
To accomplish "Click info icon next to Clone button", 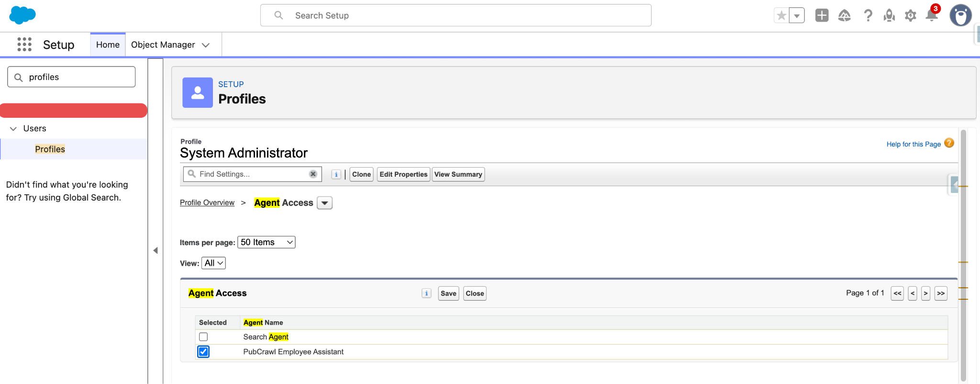I will click(x=336, y=174).
